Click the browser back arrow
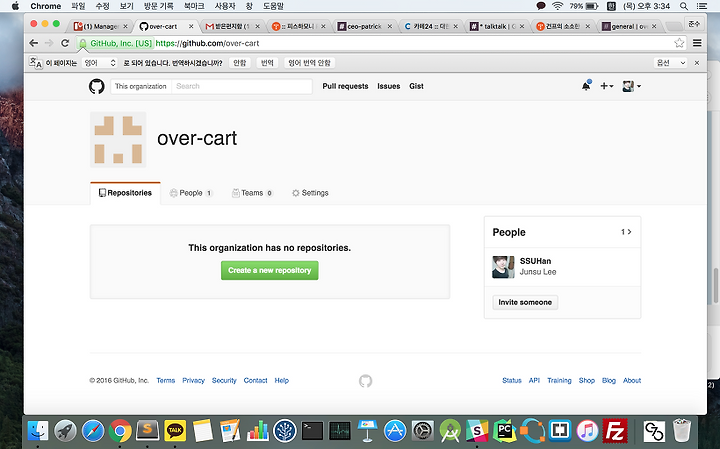Image resolution: width=720 pixels, height=449 pixels. click(x=34, y=43)
